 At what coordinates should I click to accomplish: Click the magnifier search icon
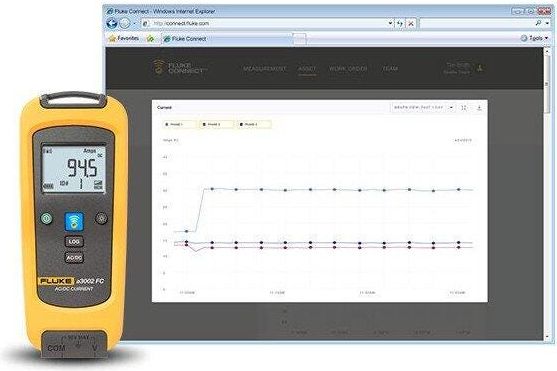coord(539,23)
